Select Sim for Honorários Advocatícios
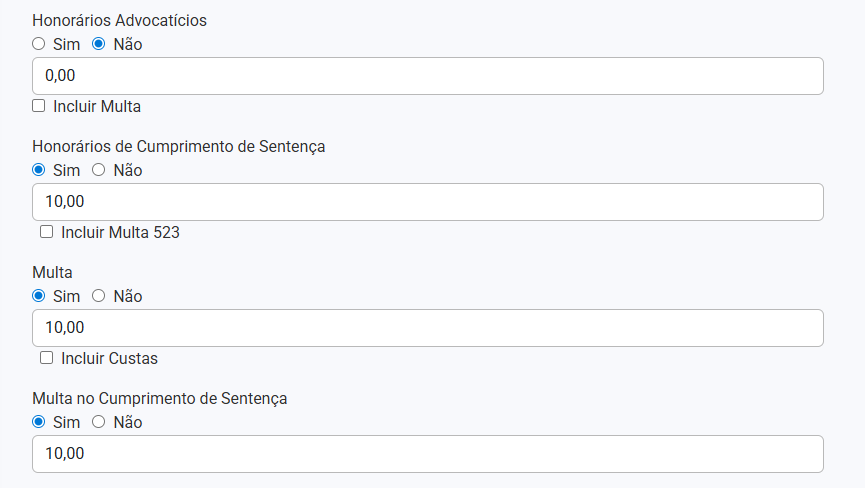 coord(39,44)
